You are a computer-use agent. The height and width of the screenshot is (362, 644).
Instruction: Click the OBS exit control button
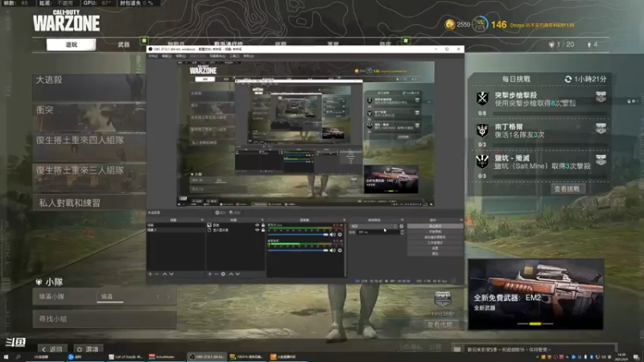pos(435,253)
